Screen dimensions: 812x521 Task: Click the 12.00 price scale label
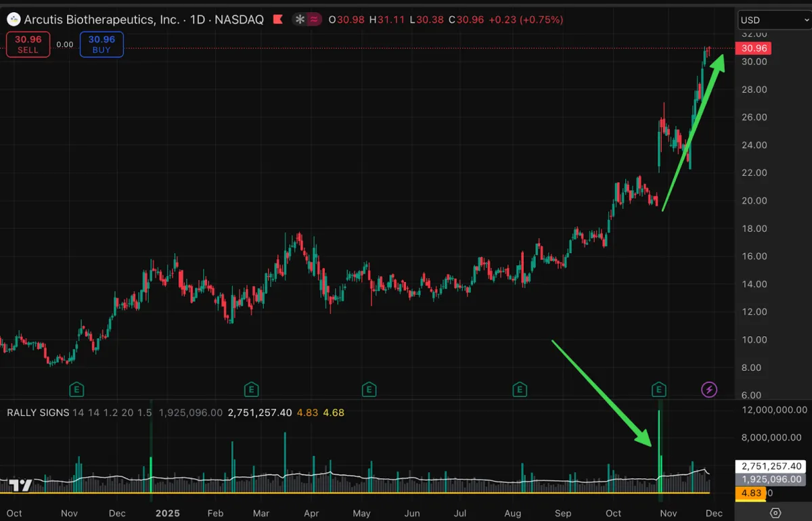click(754, 312)
